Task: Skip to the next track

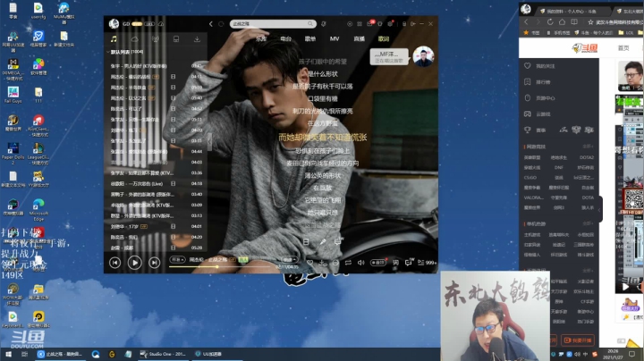Action: click(154, 263)
